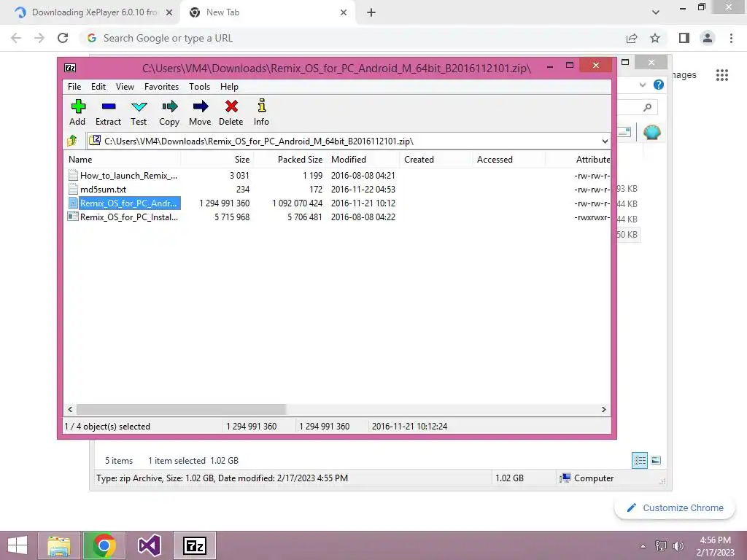Viewport: 747px width, 560px height.
Task: Click the horizontal scrollbar right arrow
Action: [x=603, y=410]
